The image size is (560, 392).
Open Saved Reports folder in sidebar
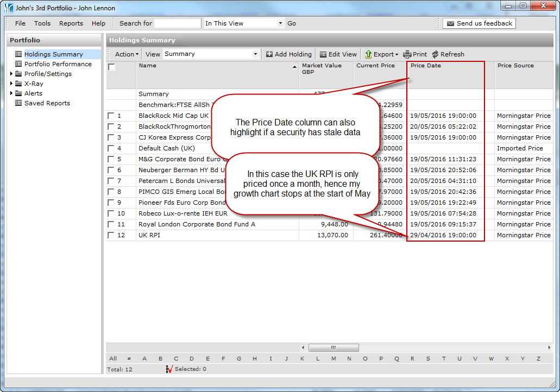(18, 103)
